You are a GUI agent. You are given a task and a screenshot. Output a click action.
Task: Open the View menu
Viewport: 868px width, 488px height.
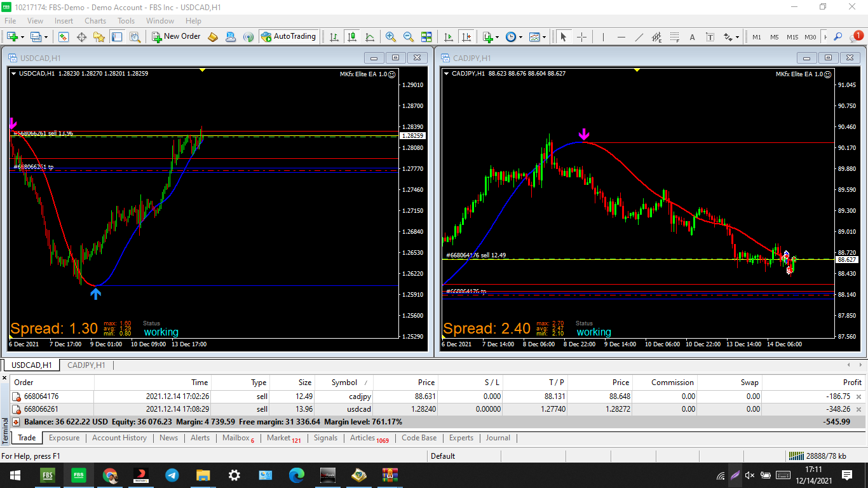36,21
